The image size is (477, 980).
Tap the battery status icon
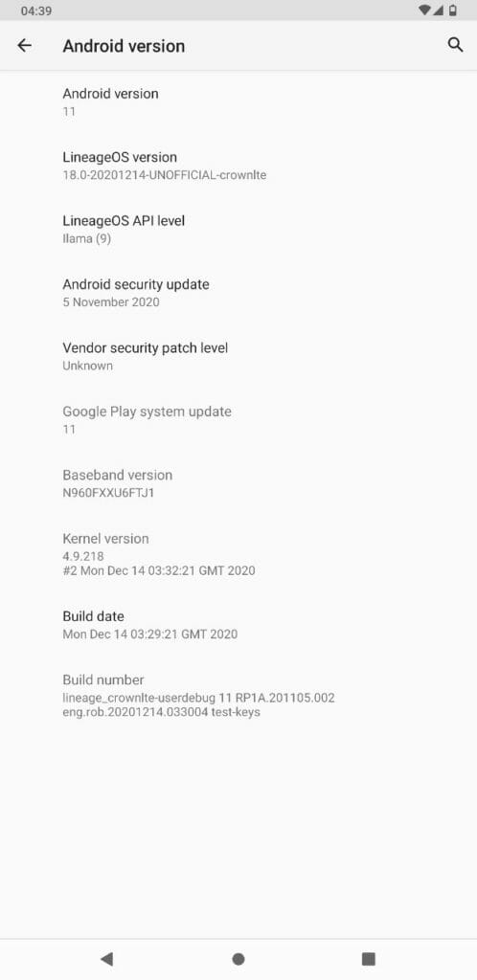[453, 10]
